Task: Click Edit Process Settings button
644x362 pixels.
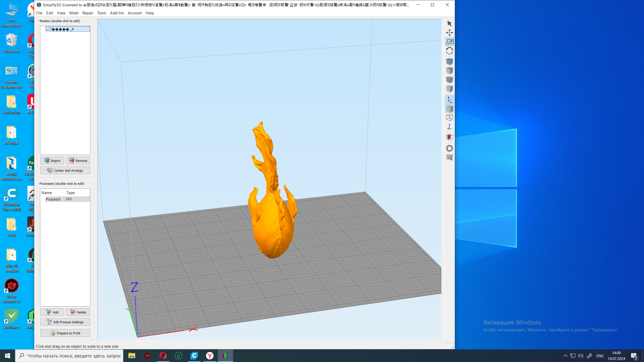Action: coord(65,322)
